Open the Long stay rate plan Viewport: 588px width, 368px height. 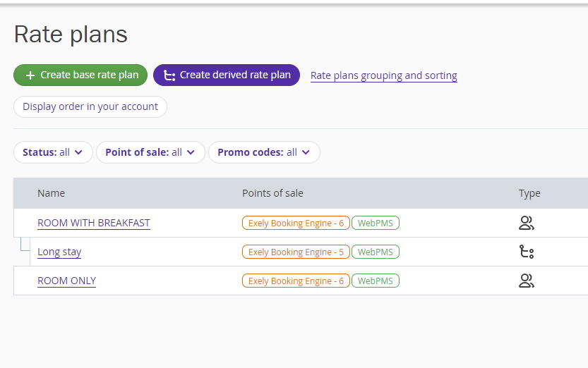click(x=59, y=252)
